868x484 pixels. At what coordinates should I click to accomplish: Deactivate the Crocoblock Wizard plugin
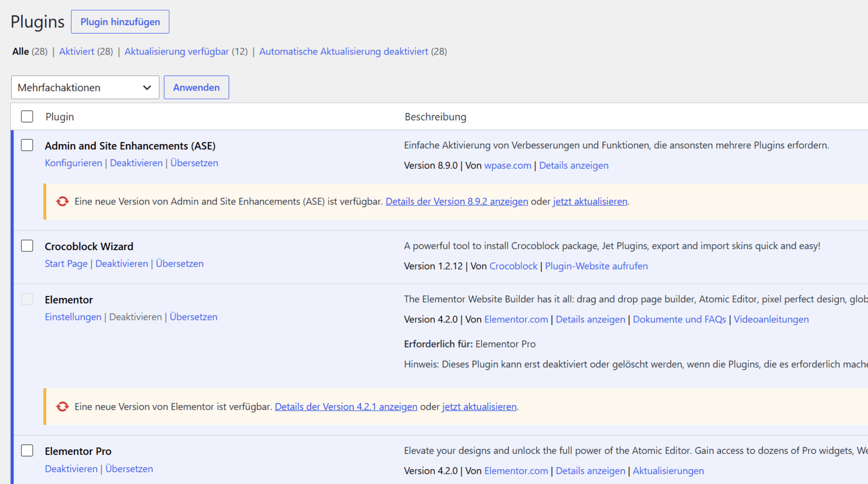(x=122, y=263)
